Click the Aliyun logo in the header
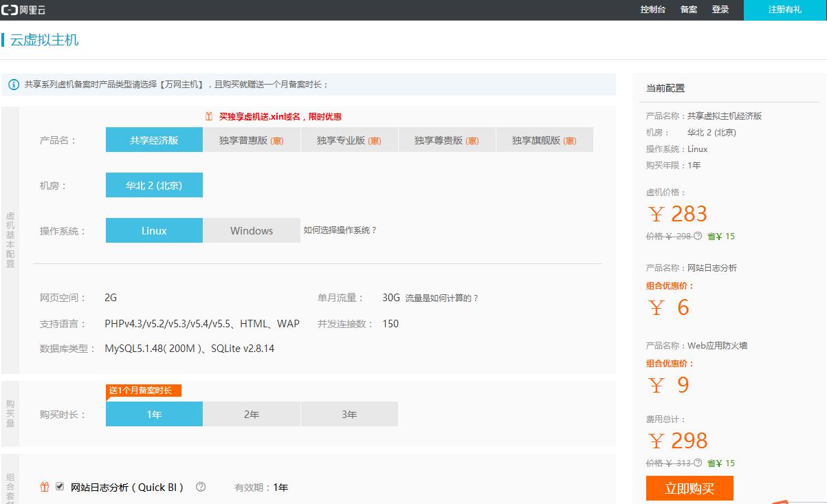Screen dimensions: 827x504 click(x=23, y=10)
